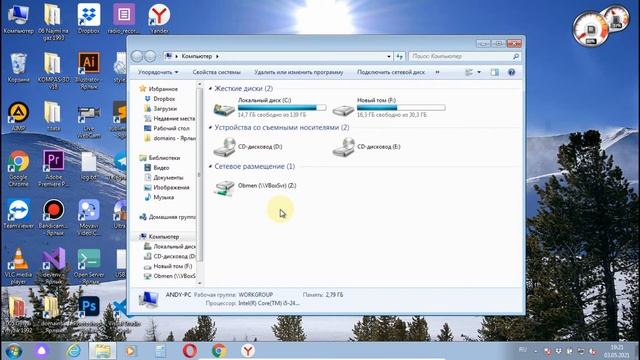Open Библиотеки in navigation pane
The width and height of the screenshot is (640, 360).
pos(164,158)
